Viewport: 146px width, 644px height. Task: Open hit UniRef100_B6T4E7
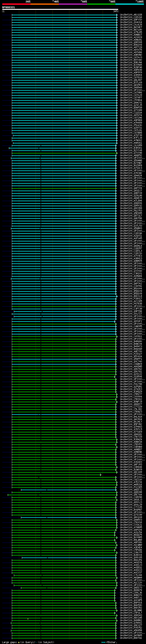tap(131, 27)
